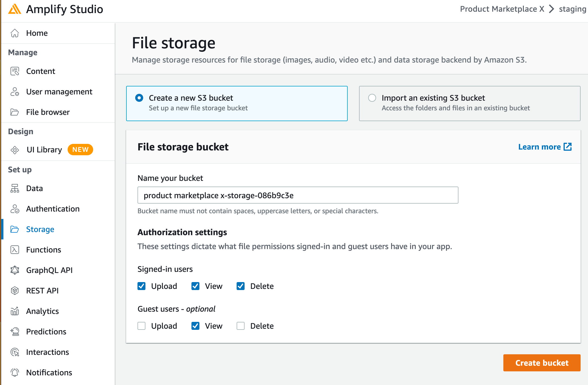Click the breadcrumb chevron before staging

click(552, 9)
